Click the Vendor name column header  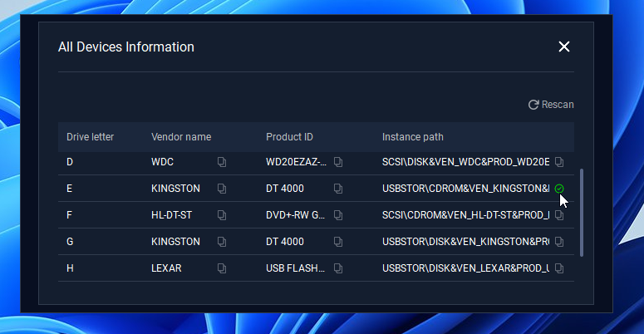coord(181,137)
